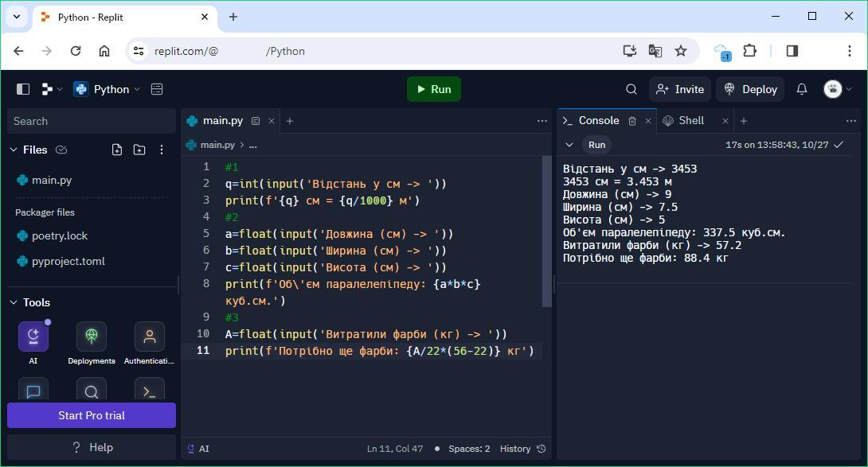
Task: Collapse the Files section chevron
Action: click(x=14, y=150)
